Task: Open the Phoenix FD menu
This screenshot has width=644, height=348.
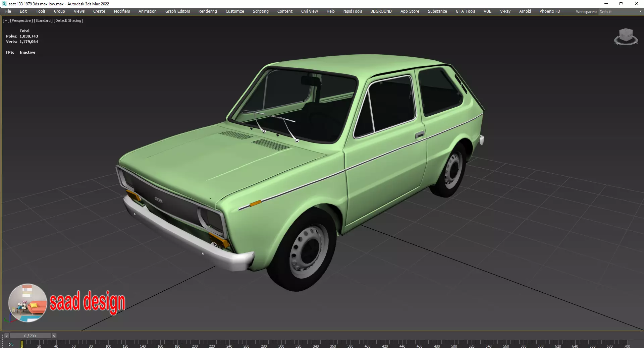Action: tap(550, 11)
